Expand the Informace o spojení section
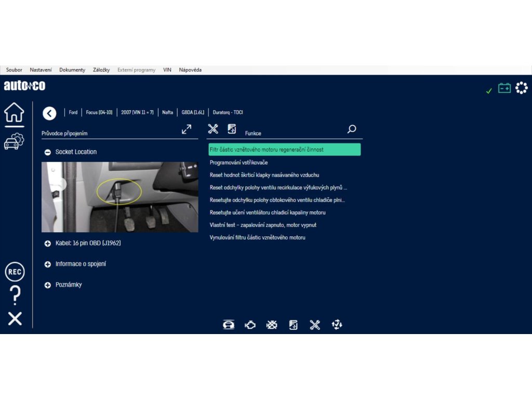 coord(48,264)
